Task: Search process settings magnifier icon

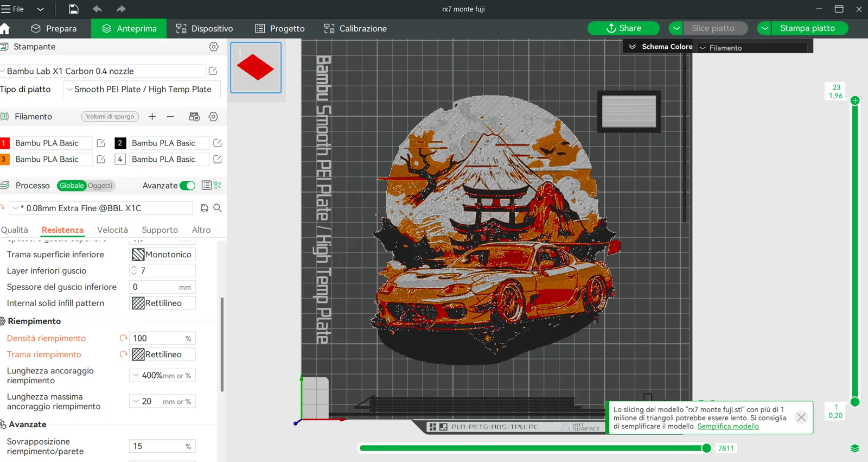Action: tap(218, 208)
